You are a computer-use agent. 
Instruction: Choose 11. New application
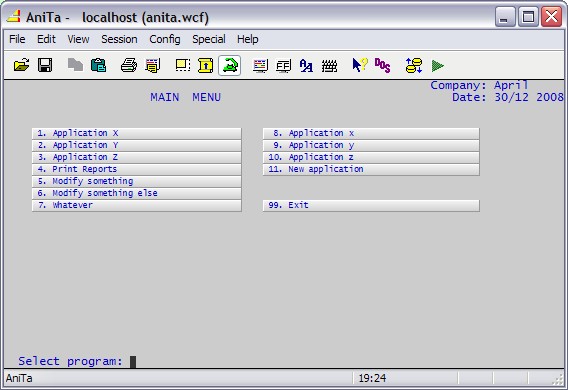click(x=371, y=169)
